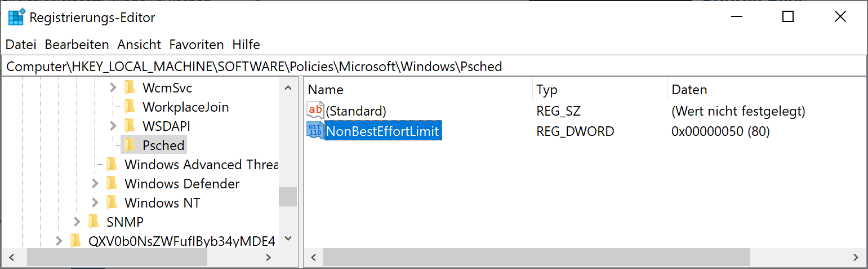Click tree pane horizontal scroll right arrow
This screenshot has width=868, height=269.
click(x=270, y=257)
